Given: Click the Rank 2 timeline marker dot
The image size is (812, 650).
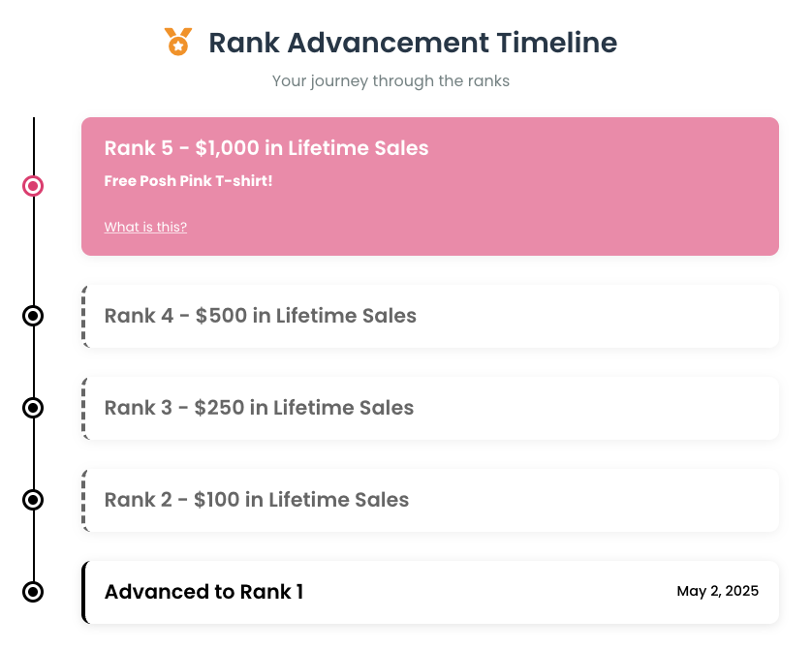Looking at the screenshot, I should (x=33, y=500).
